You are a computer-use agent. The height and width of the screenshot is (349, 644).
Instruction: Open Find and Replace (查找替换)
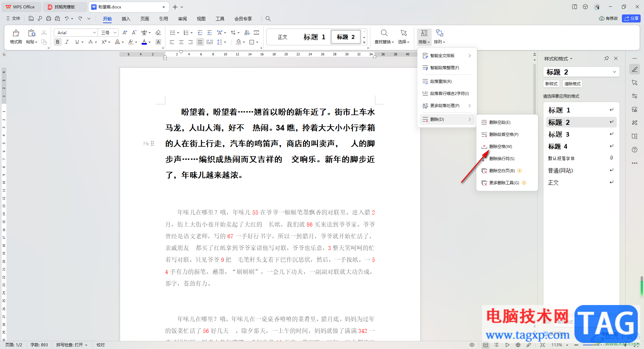pyautogui.click(x=384, y=37)
